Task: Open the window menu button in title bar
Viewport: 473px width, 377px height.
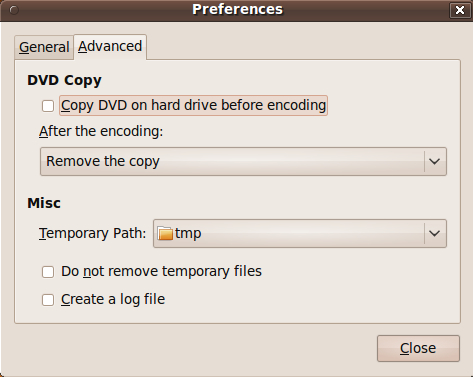Action: [14, 10]
